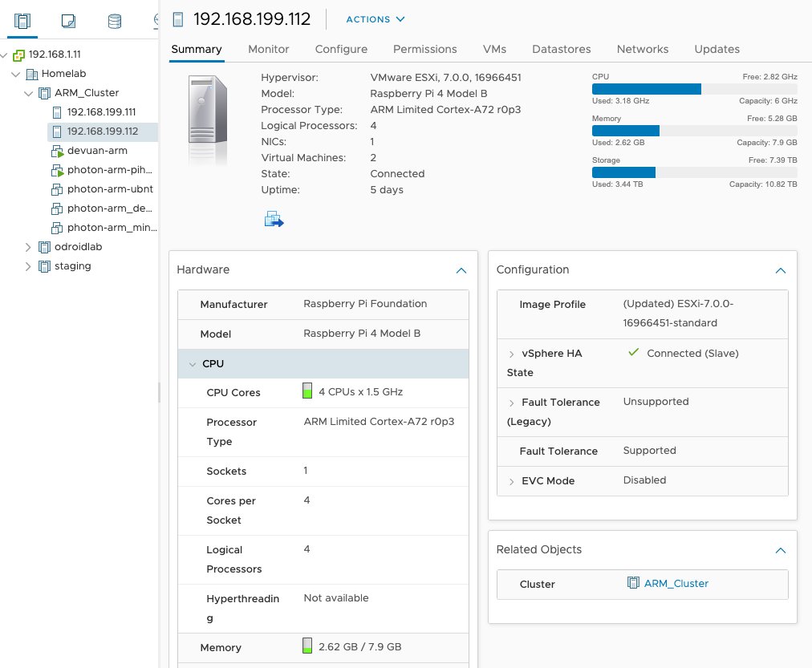Switch to the VMs tab
This screenshot has width=812, height=668.
pos(494,49)
